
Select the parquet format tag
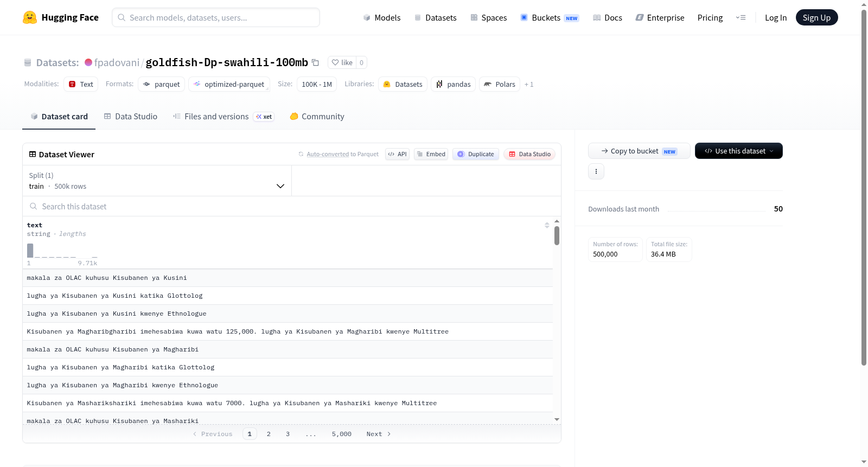coord(162,84)
